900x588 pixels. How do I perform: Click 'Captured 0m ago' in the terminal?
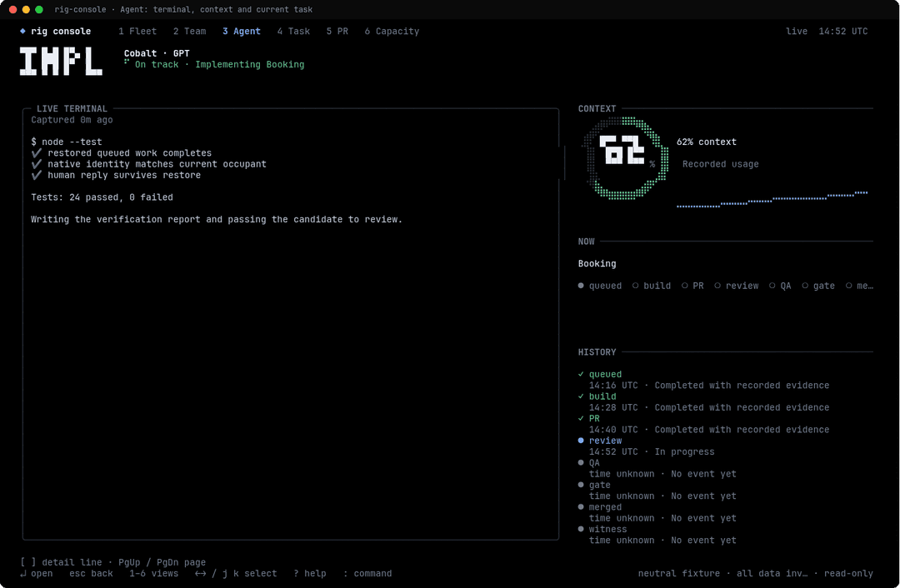(72, 120)
